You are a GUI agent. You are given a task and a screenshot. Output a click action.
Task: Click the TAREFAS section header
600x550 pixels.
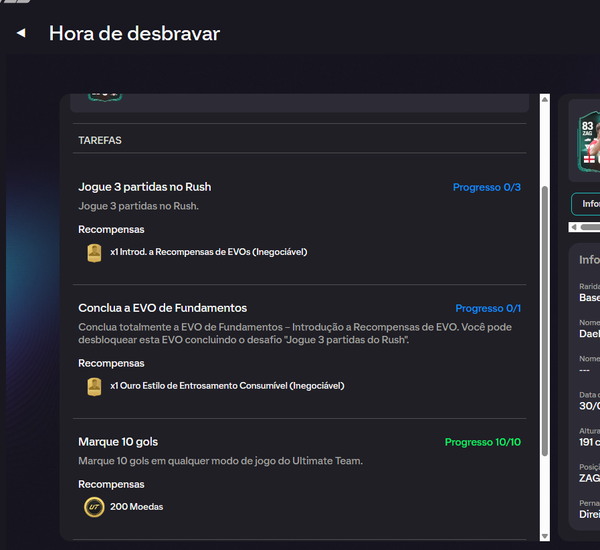tap(100, 141)
